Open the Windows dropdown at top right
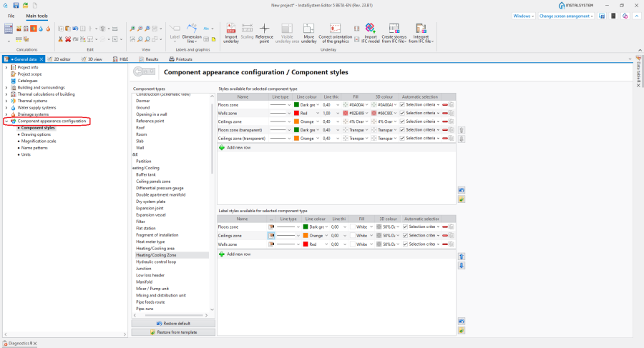This screenshot has width=644, height=348. [524, 16]
